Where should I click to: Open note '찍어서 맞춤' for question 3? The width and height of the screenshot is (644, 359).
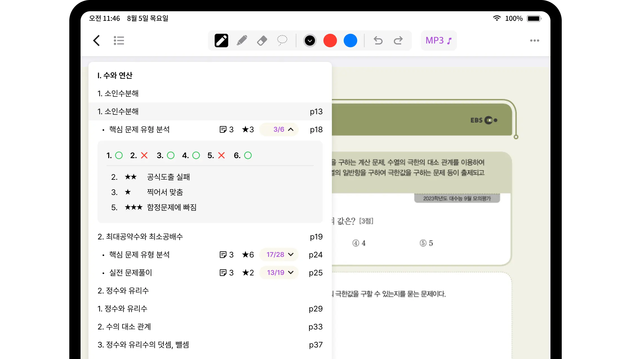(165, 192)
